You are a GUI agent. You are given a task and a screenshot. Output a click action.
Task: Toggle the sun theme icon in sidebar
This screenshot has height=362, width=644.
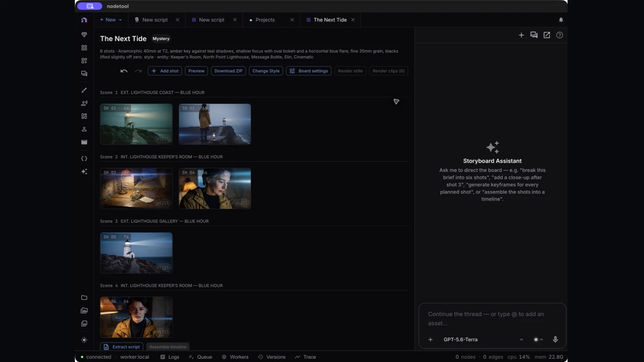tap(84, 340)
